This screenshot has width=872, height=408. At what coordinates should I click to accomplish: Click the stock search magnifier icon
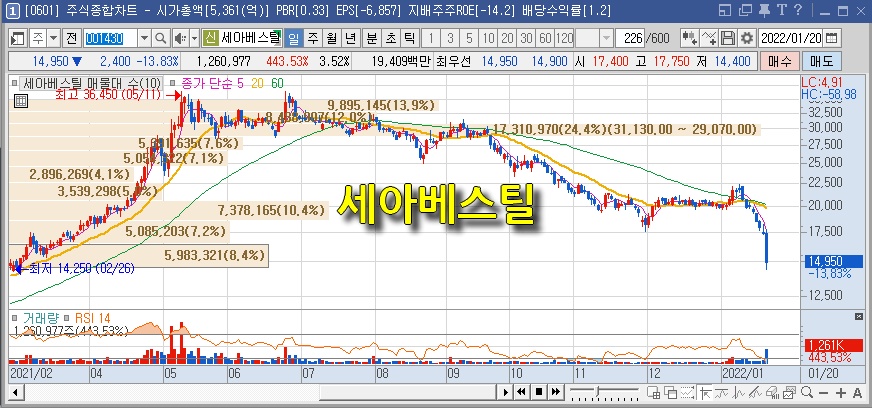161,38
